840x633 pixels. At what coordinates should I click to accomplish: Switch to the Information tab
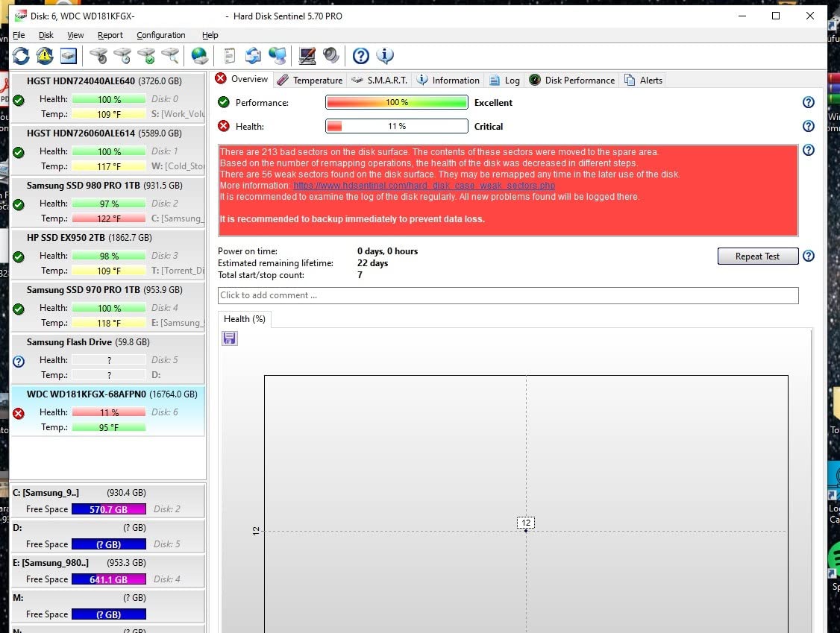click(x=448, y=81)
